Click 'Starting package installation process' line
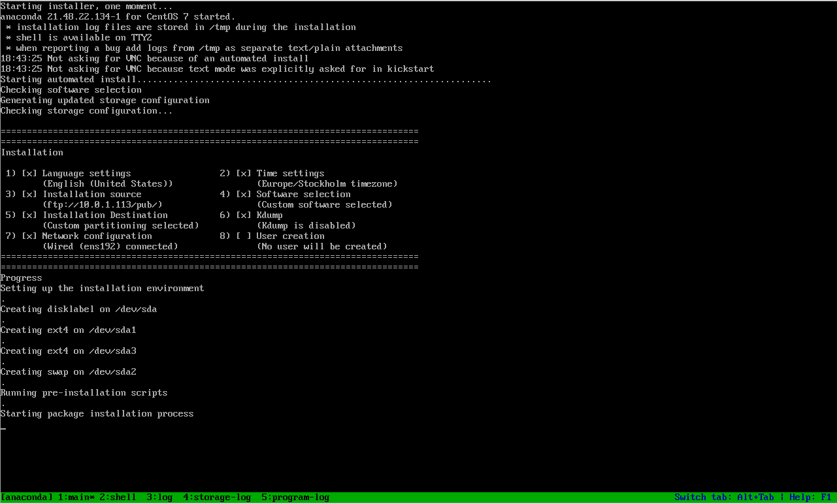 (x=97, y=414)
